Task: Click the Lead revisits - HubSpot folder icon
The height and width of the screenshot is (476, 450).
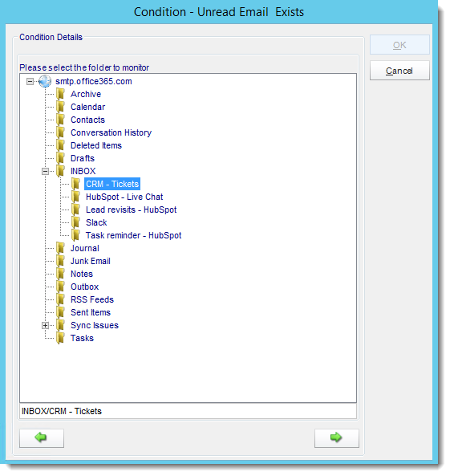Action: coord(76,210)
